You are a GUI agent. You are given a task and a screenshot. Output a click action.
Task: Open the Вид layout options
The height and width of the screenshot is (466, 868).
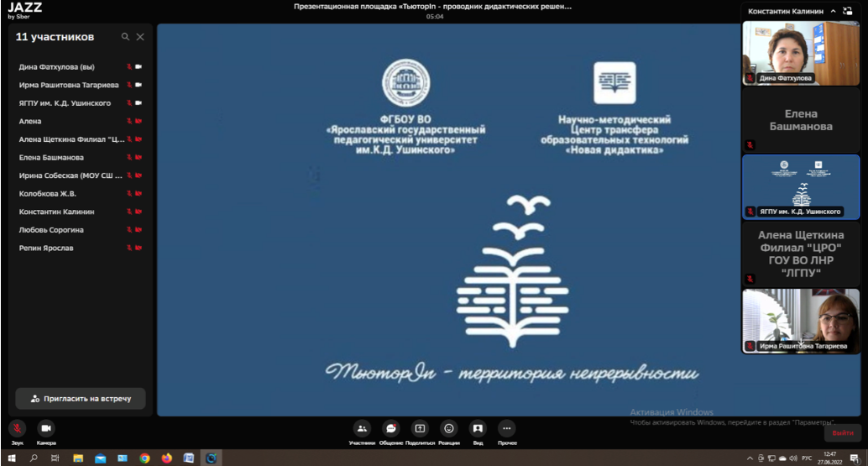[x=478, y=428]
